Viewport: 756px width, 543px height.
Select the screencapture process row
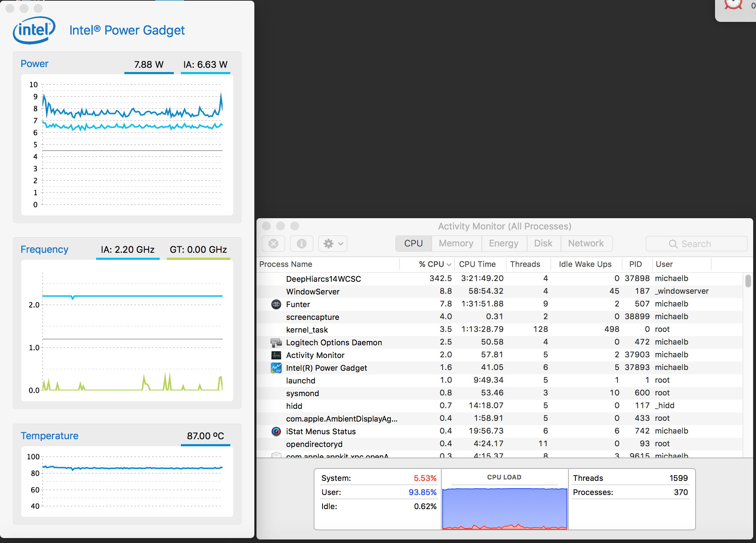tap(500, 317)
